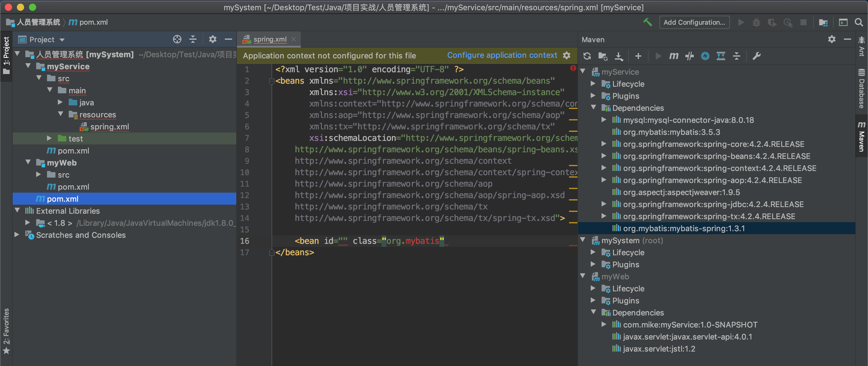
Task: Open the Database tool window tab
Action: click(862, 88)
